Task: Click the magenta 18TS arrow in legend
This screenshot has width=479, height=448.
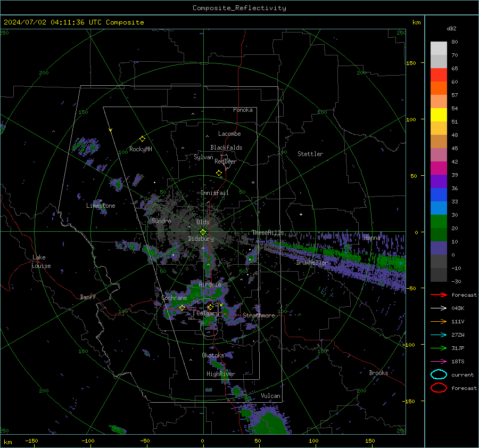Action: click(x=439, y=362)
